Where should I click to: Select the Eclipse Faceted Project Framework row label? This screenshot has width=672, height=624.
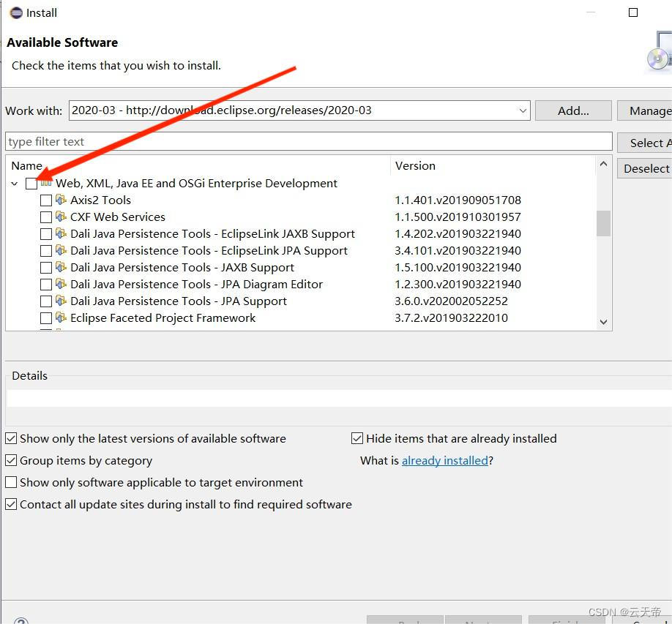(x=163, y=317)
